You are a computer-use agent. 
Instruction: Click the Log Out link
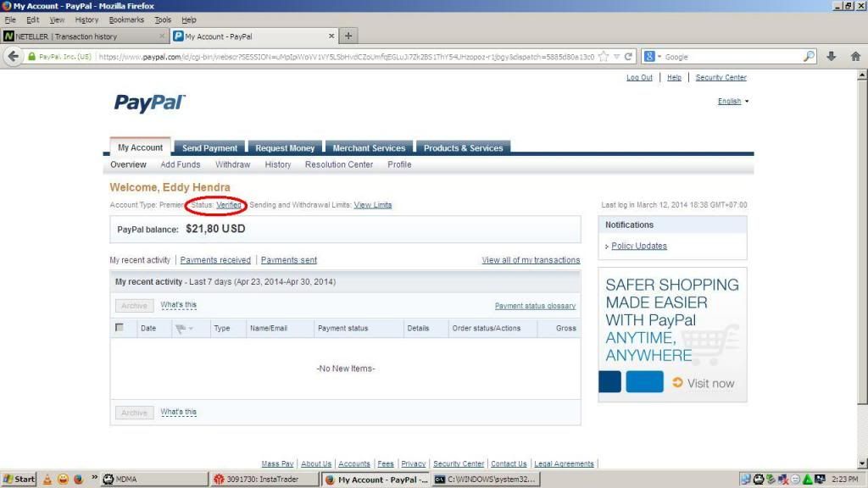(x=639, y=77)
